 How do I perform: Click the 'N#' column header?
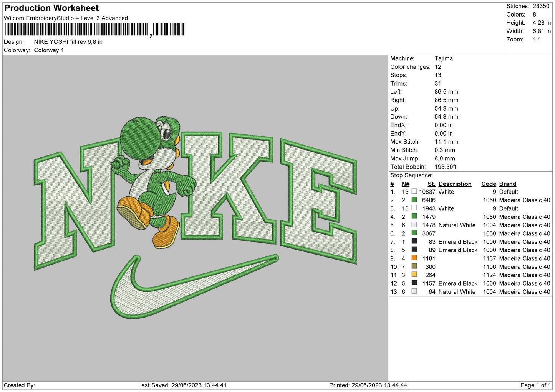406,184
